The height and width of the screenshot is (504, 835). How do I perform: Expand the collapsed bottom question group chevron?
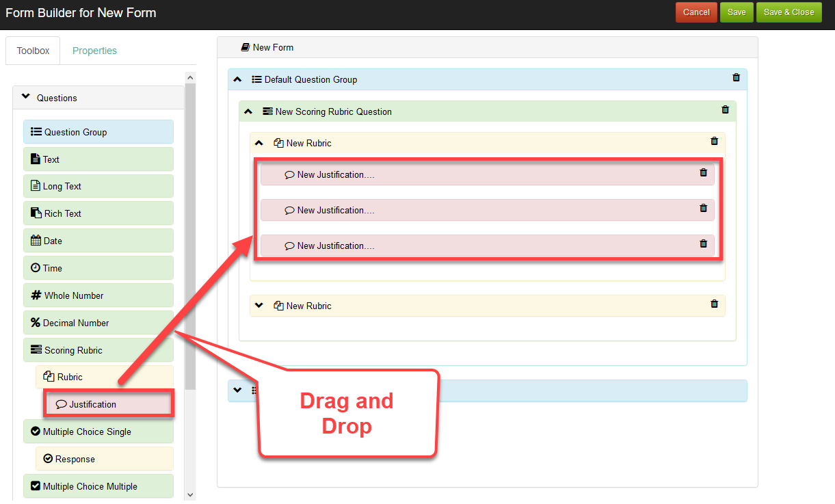(237, 390)
